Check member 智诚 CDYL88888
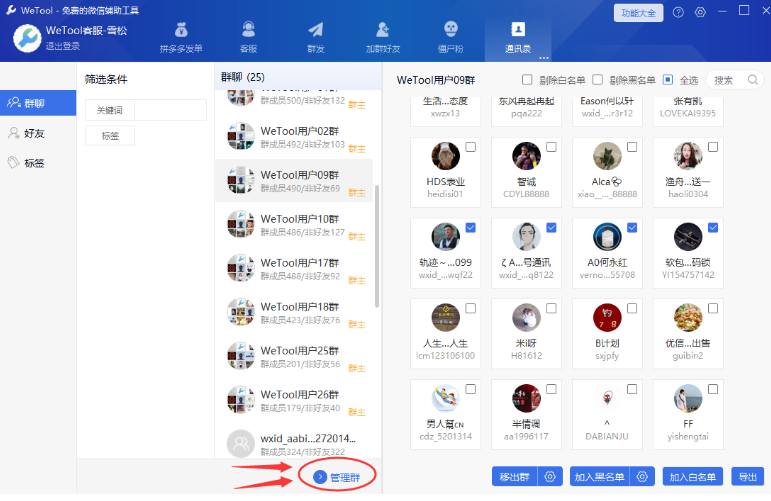Viewport: 771px width, 501px height. click(551, 147)
